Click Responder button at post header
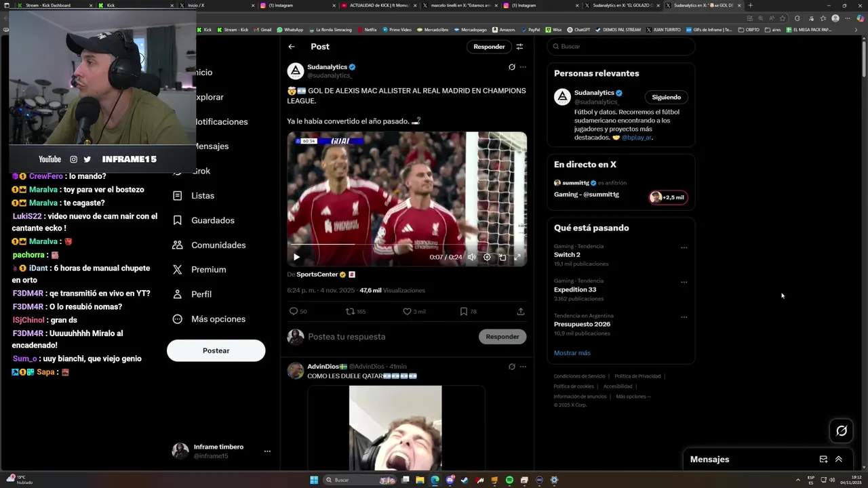Screen dimensions: 868x488 click(489, 47)
